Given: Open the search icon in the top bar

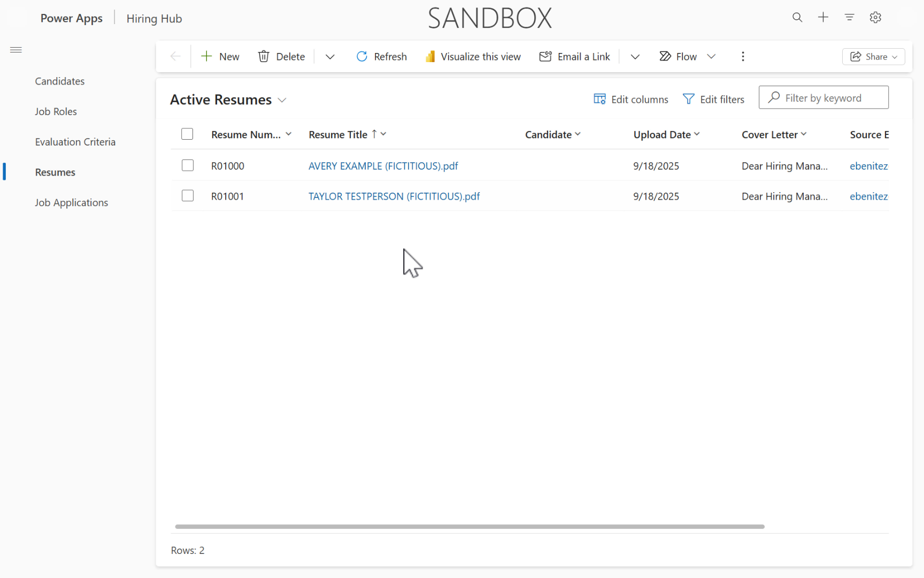Looking at the screenshot, I should (797, 17).
